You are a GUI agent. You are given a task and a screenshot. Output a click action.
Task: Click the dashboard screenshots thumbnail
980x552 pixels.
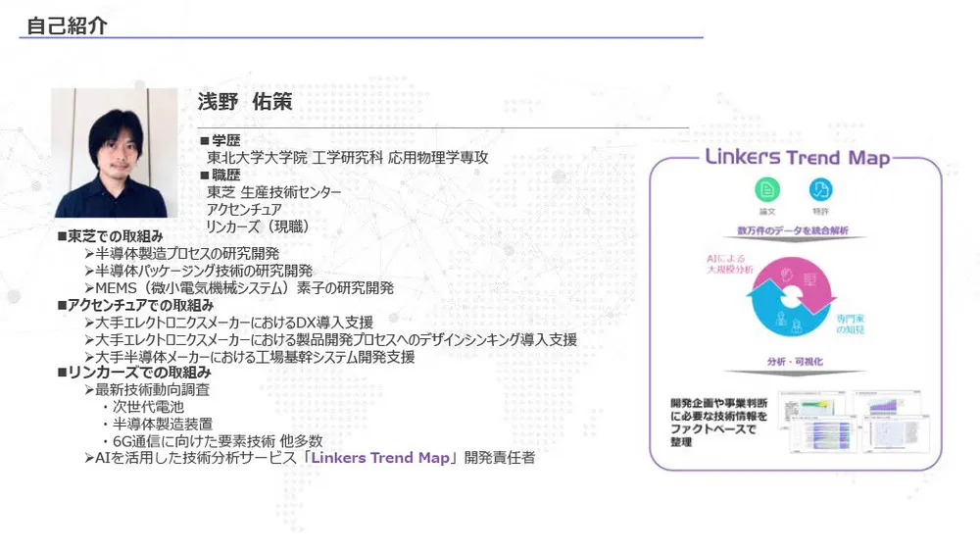point(854,421)
